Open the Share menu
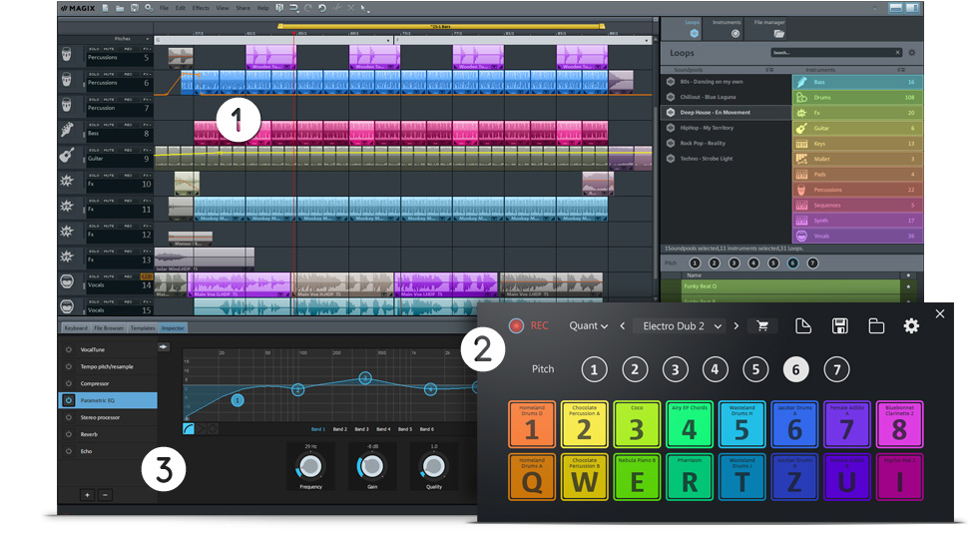The height and width of the screenshot is (534, 980). click(x=243, y=8)
